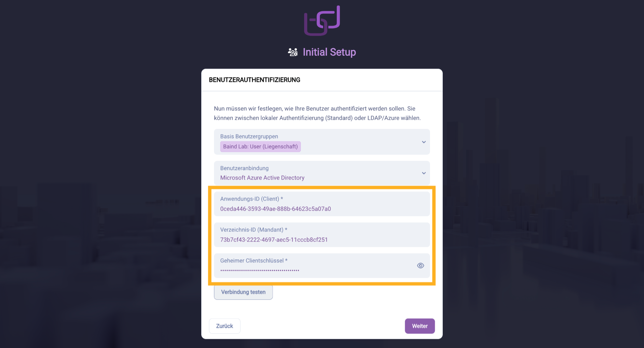Open the Microsoft Azure Active Directory selection
The width and height of the screenshot is (644, 348).
[x=262, y=178]
